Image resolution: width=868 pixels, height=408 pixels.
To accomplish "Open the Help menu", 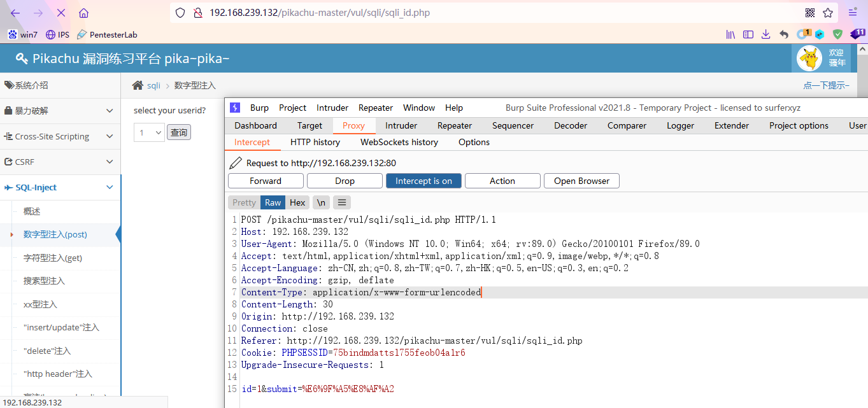I will (454, 108).
